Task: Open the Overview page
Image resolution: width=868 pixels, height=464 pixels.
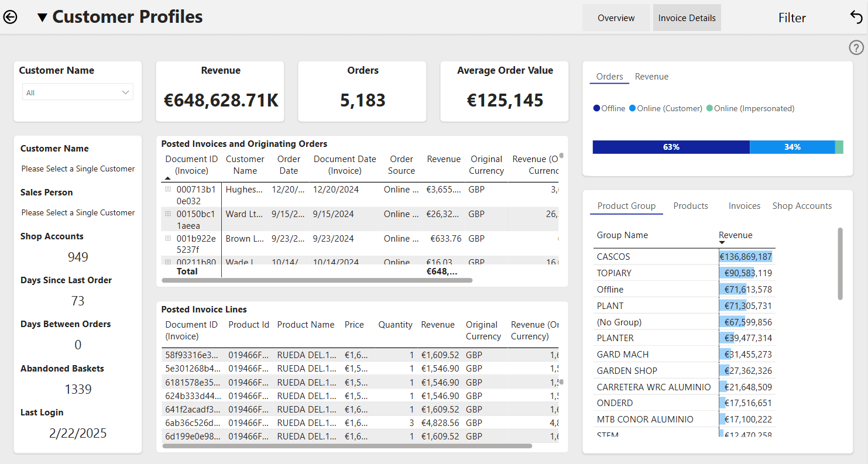Action: (616, 18)
